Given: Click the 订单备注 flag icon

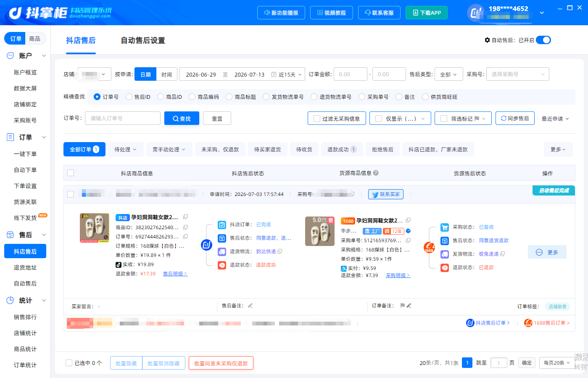Looking at the screenshot, I should 402,306.
